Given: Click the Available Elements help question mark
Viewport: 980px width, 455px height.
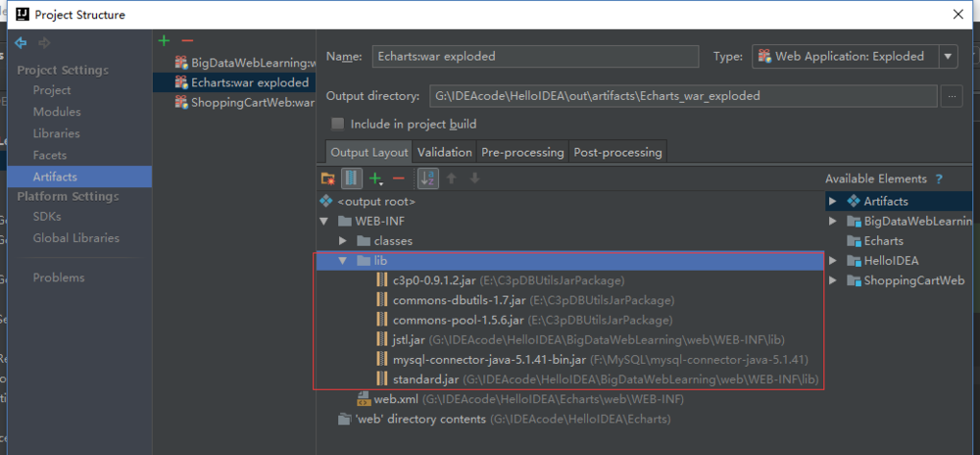Looking at the screenshot, I should [939, 179].
